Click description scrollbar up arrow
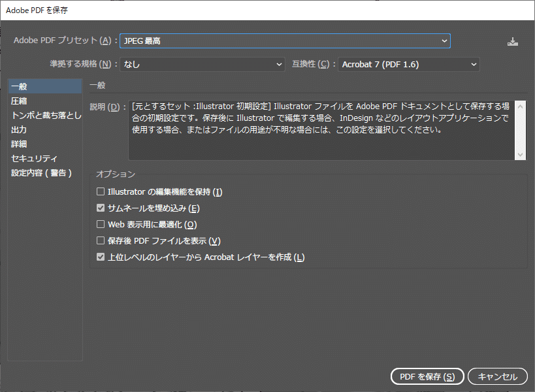This screenshot has height=392, width=535. coord(520,106)
